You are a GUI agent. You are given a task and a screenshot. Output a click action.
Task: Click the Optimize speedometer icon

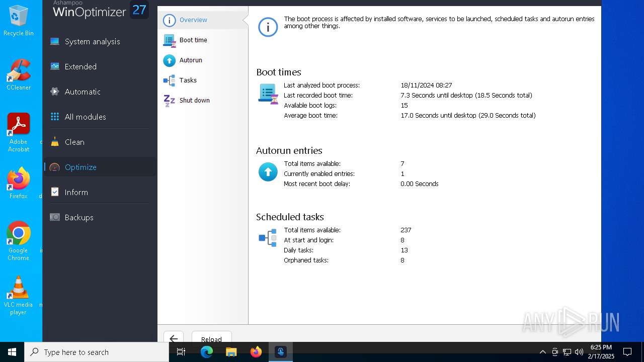coord(55,167)
